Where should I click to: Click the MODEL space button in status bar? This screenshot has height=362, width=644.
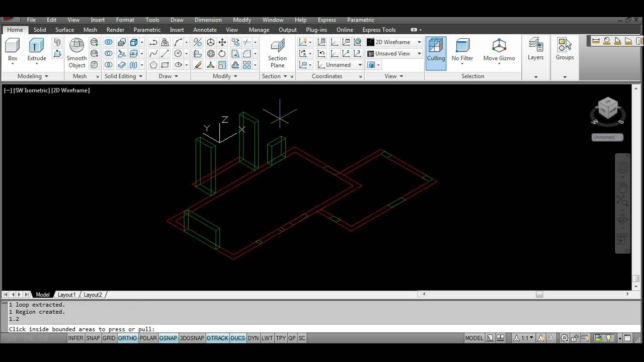[474, 338]
